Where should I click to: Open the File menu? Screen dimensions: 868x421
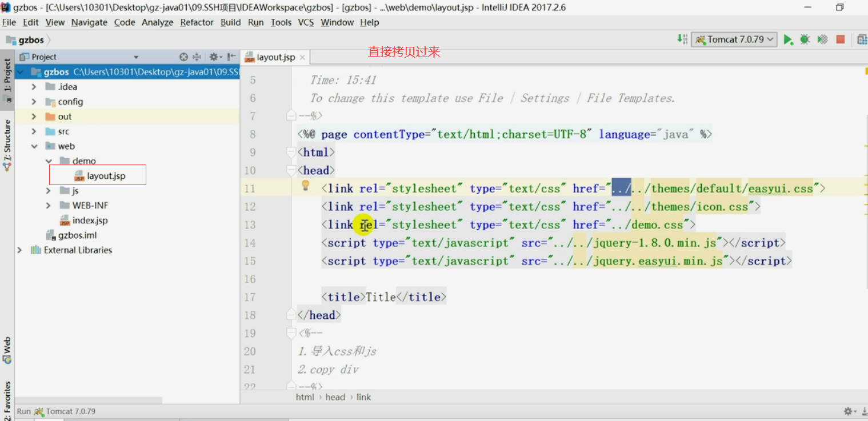(9, 22)
